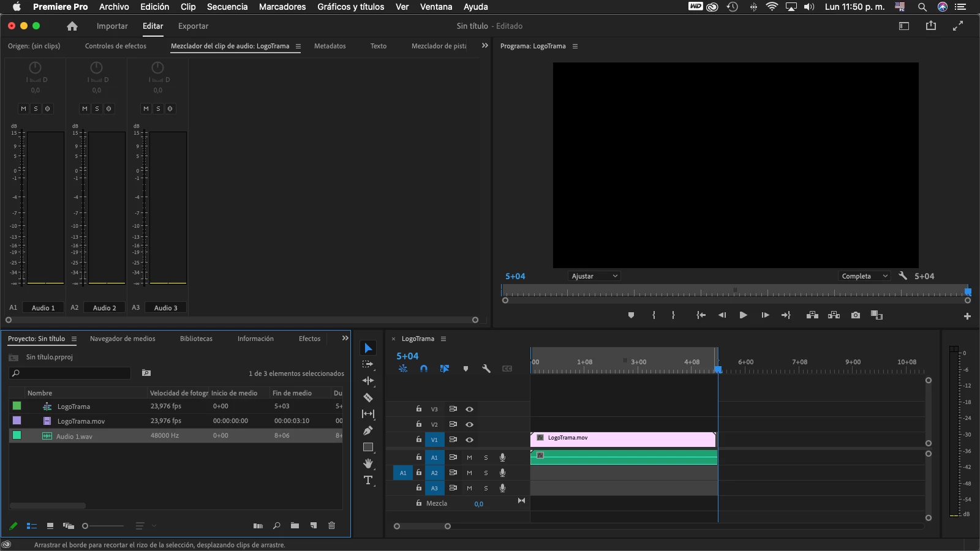Export frame with the camera icon

coord(856,315)
